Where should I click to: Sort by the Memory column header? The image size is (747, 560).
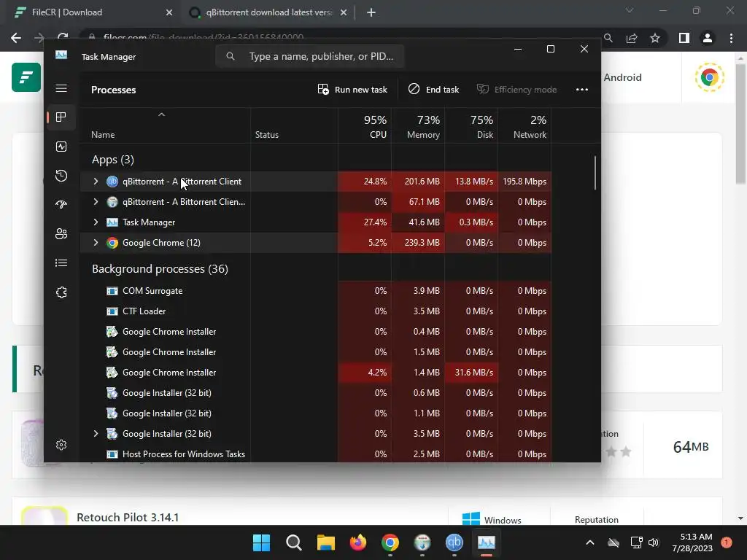[x=418, y=125]
